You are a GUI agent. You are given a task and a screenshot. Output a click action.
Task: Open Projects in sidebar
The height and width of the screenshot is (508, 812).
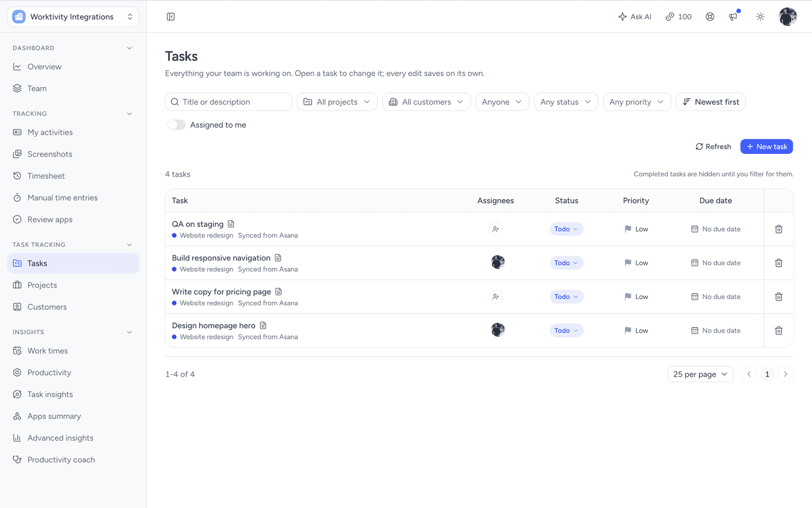(73, 285)
